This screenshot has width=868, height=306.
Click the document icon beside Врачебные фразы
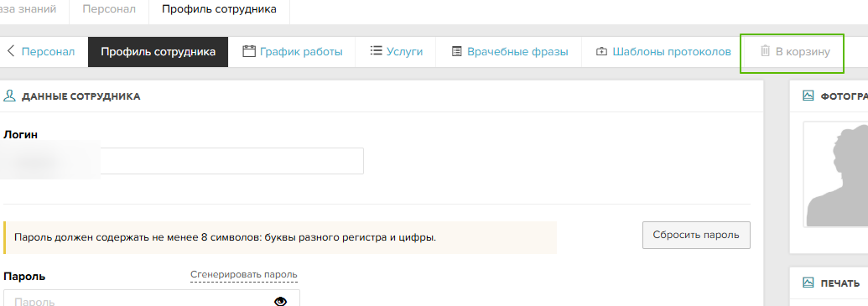[457, 51]
